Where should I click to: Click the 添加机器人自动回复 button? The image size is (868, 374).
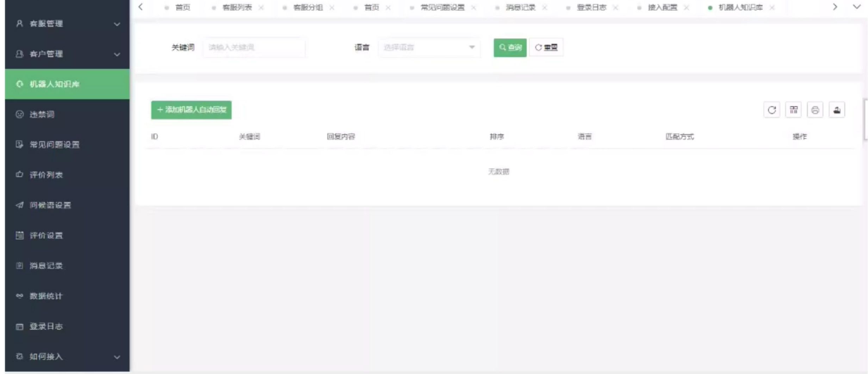pos(192,110)
